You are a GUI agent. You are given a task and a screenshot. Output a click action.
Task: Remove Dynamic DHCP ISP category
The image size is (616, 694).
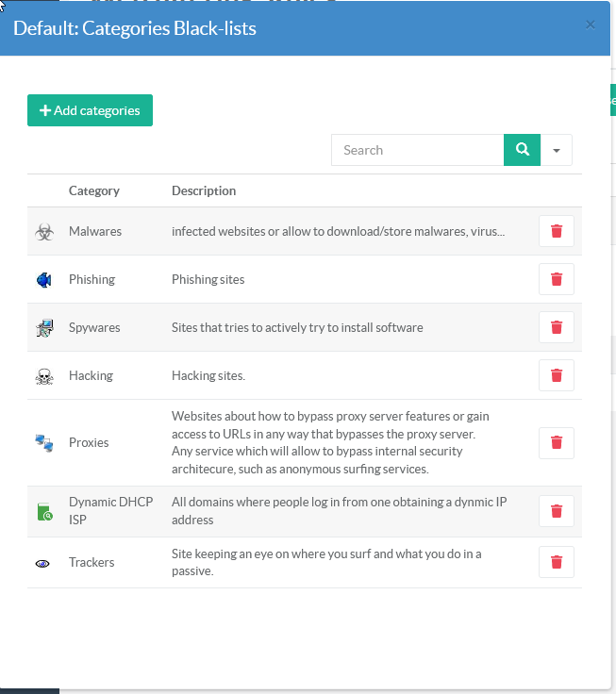click(x=556, y=511)
